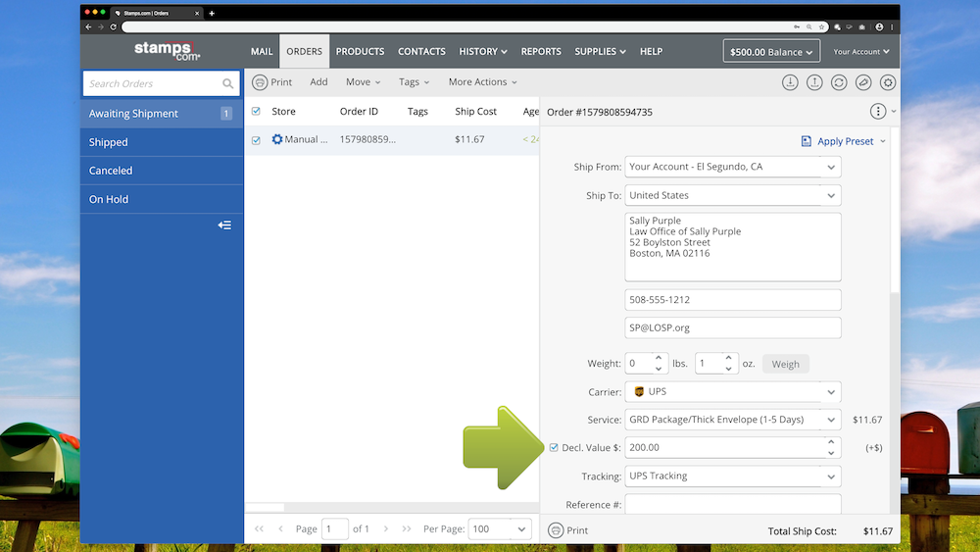Open the browser profile avatar icon
Screen dimensions: 980x552
[x=879, y=26]
